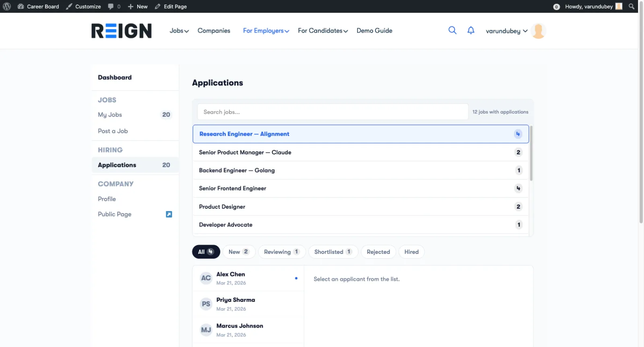Open applicant Priya Sharma
Screen dimensions: 644x347
tap(248, 304)
